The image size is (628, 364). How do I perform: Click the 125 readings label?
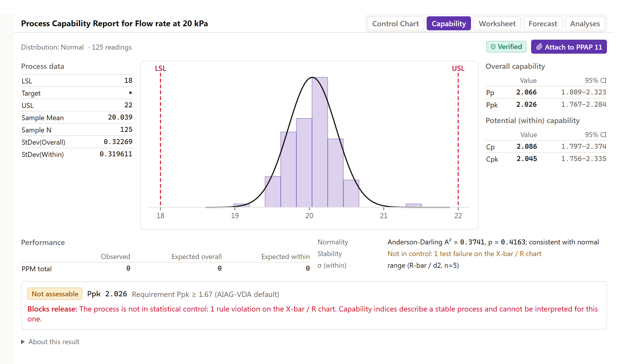coord(112,47)
